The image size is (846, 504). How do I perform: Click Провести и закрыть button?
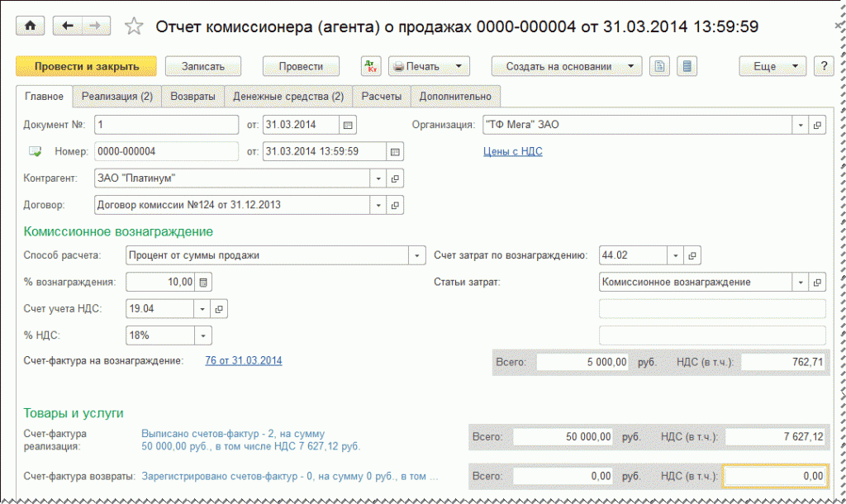[86, 66]
